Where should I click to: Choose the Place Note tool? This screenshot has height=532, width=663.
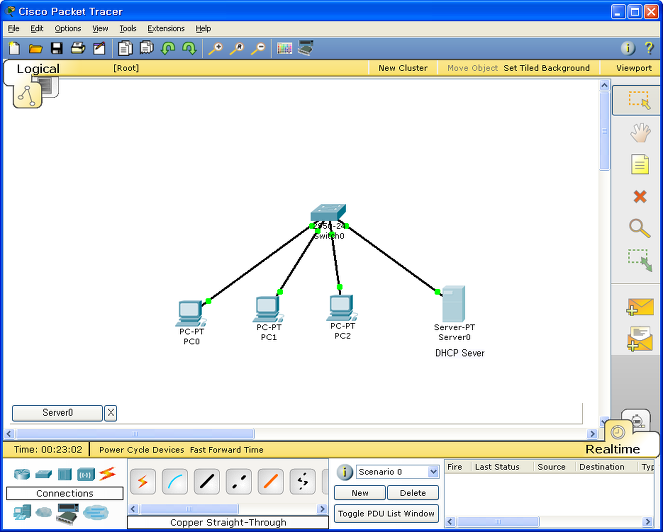640,165
